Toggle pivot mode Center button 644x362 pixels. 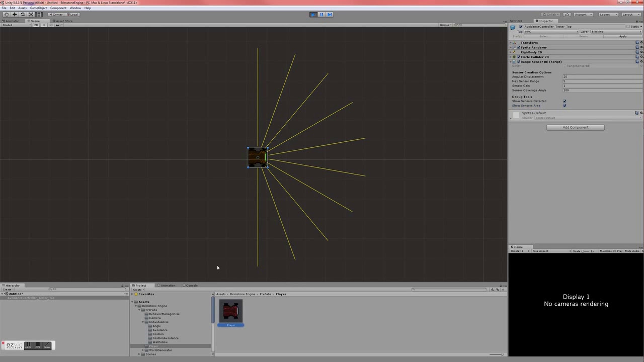(55, 14)
